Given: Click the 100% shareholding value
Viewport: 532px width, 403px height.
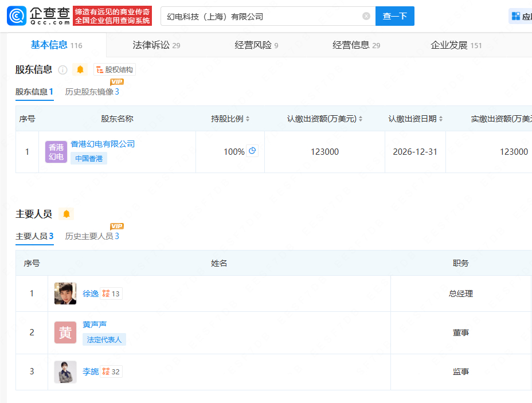Looking at the screenshot, I should pyautogui.click(x=234, y=152).
